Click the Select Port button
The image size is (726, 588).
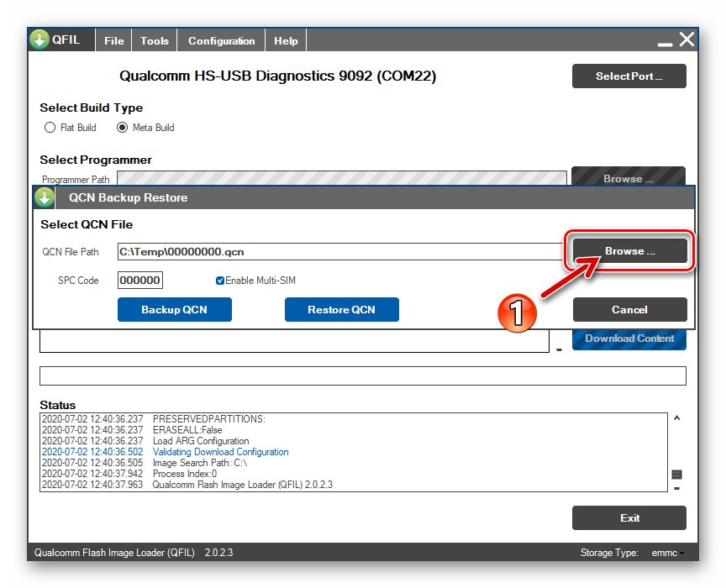(629, 76)
